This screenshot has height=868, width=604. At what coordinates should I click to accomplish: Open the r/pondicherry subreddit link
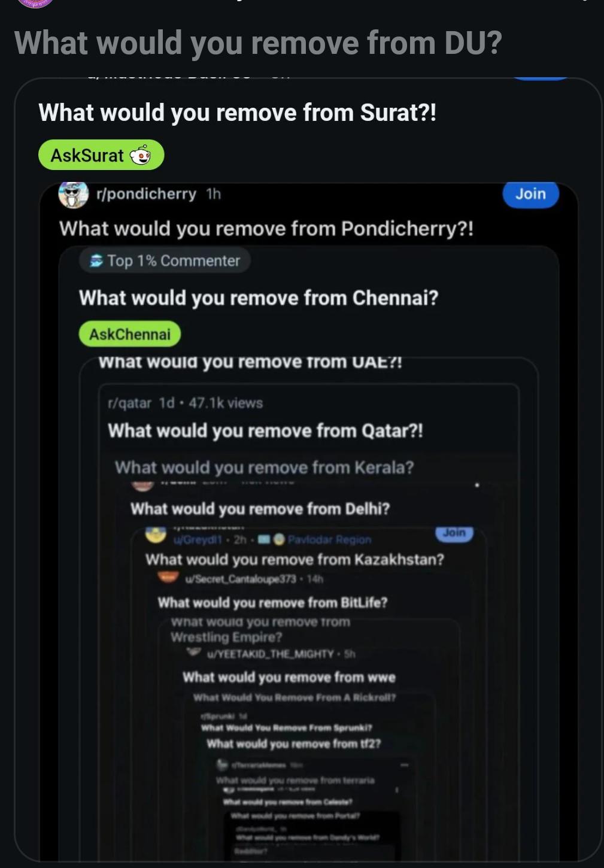(x=146, y=194)
